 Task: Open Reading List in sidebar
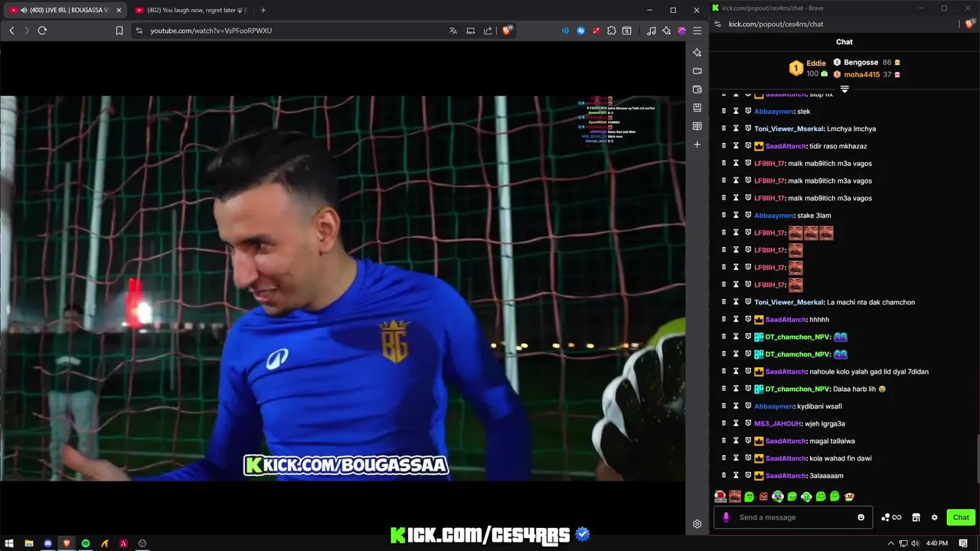click(697, 126)
